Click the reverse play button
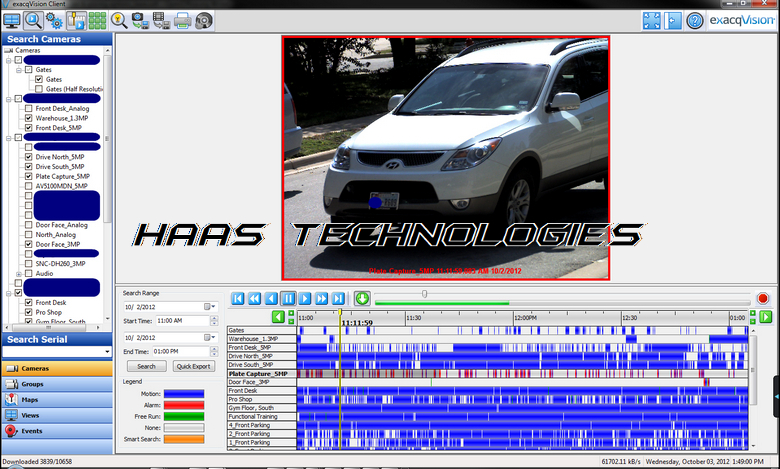Screen dimensions: 780x469 (271, 298)
